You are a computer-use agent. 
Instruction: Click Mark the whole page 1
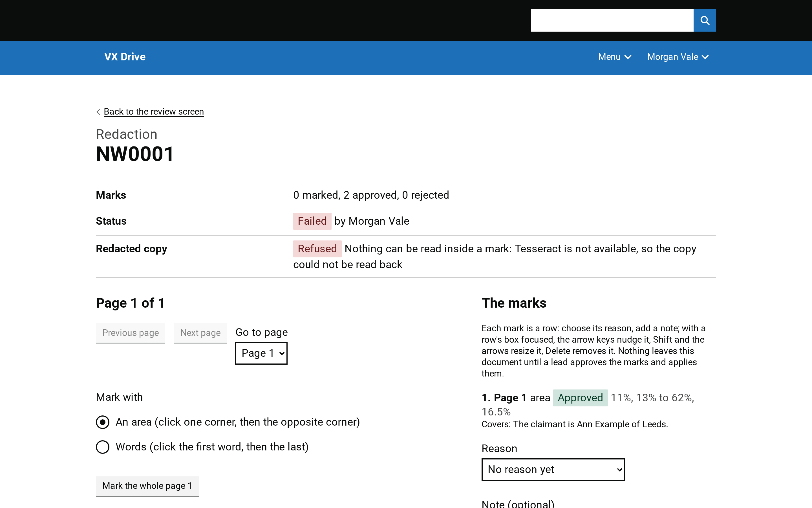coord(147,486)
